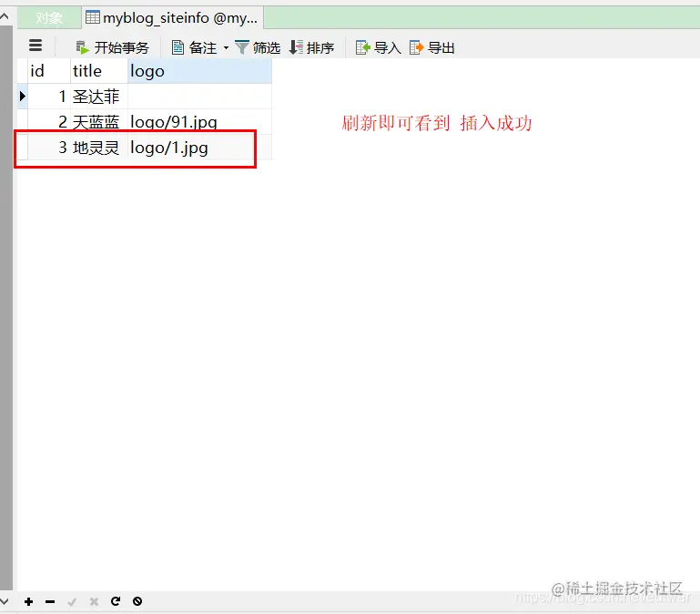Click the Export (导出) button
Image resolution: width=700 pixels, height=614 pixels.
point(432,47)
